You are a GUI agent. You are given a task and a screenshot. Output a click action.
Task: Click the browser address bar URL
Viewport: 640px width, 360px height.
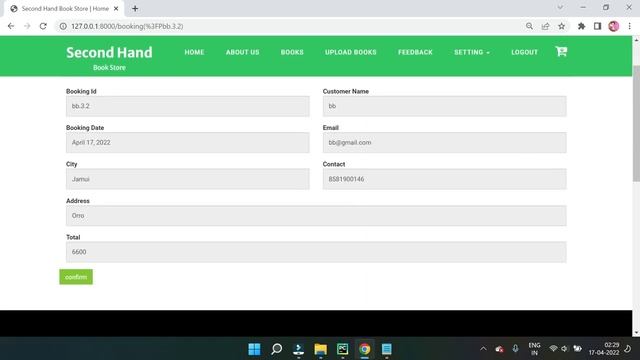click(127, 26)
